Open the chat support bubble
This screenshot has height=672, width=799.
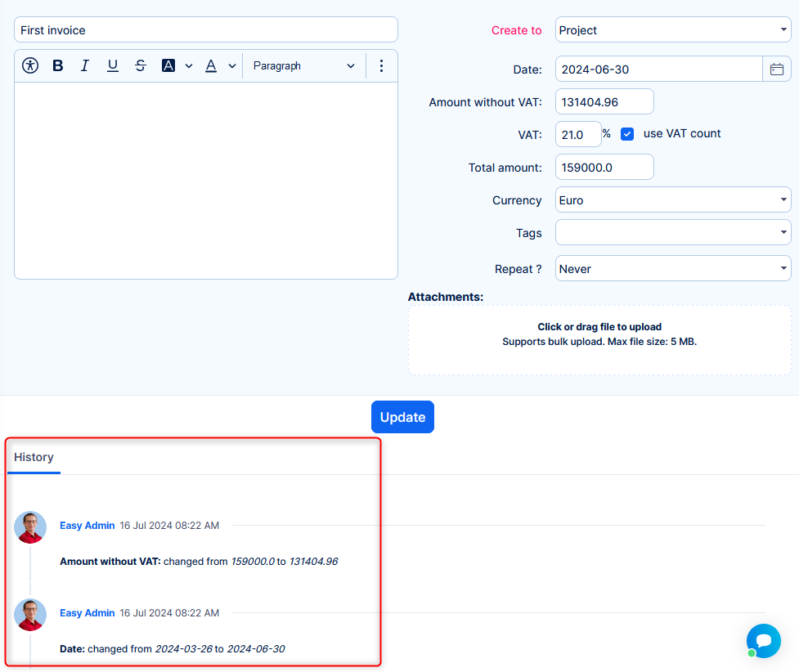point(763,641)
